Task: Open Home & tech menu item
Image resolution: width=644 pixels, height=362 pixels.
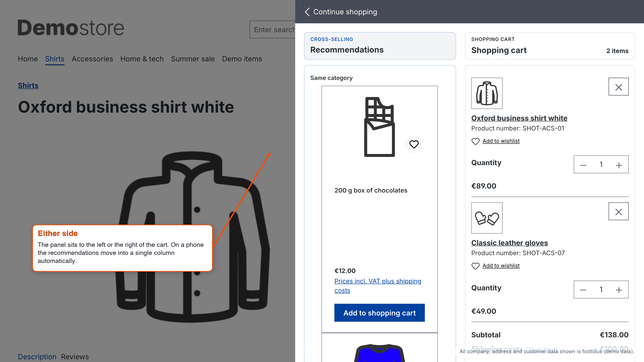Action: tap(142, 59)
